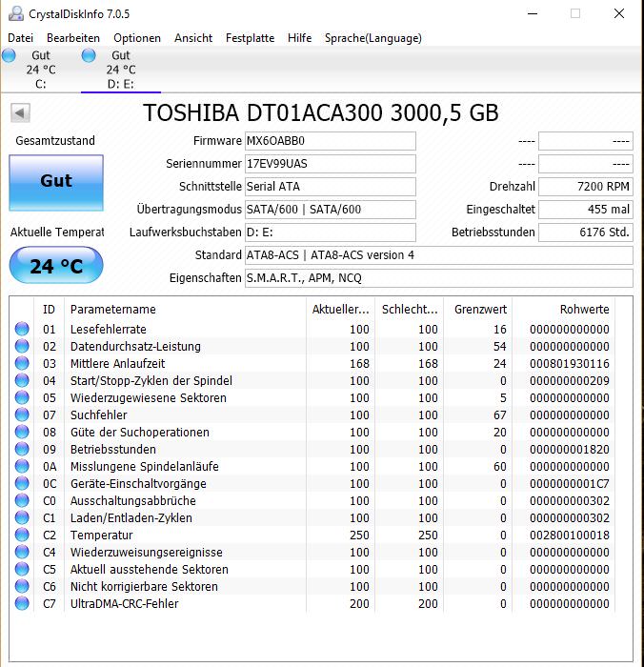This screenshot has width=644, height=667.
Task: Click the status orb for Aktuell ausstehende Sektoren
Action: pyautogui.click(x=22, y=569)
